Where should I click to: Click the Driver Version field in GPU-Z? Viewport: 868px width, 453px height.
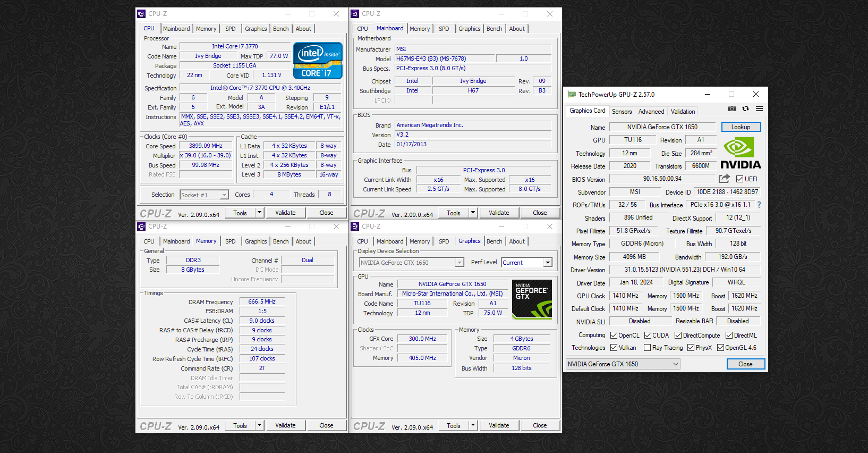pos(684,270)
